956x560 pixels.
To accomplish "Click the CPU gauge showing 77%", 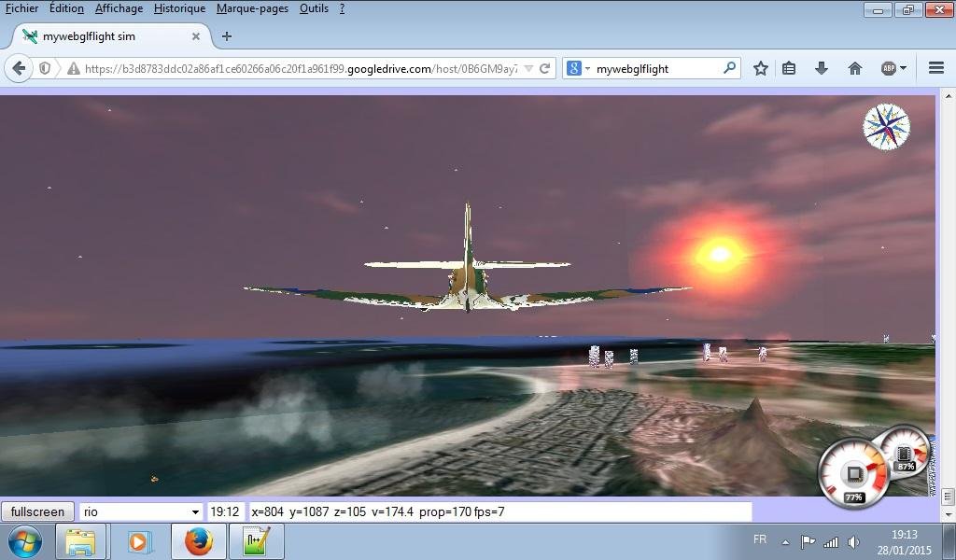I will pyautogui.click(x=853, y=473).
